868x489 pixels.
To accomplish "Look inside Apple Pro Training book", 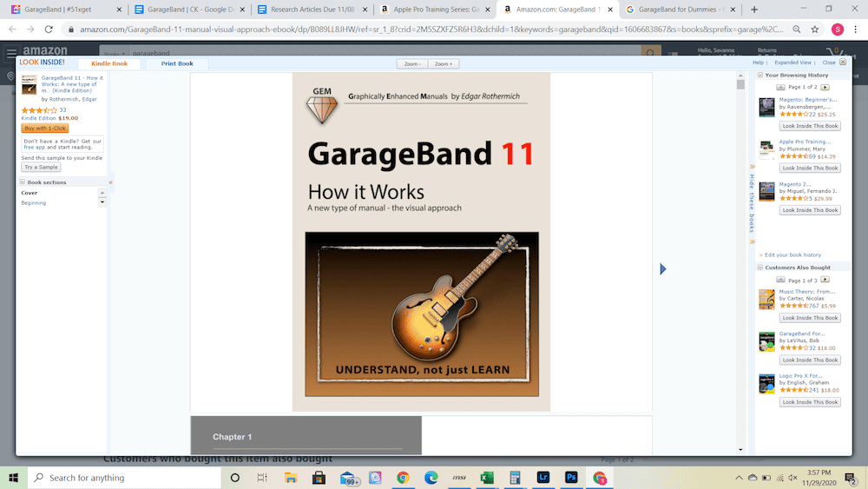I will point(810,168).
